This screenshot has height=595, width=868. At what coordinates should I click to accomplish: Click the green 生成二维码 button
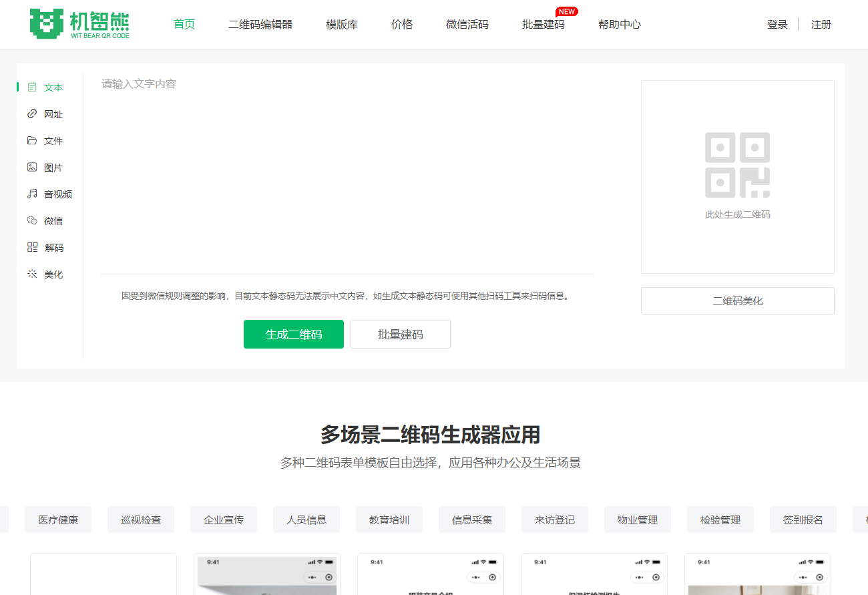click(294, 335)
